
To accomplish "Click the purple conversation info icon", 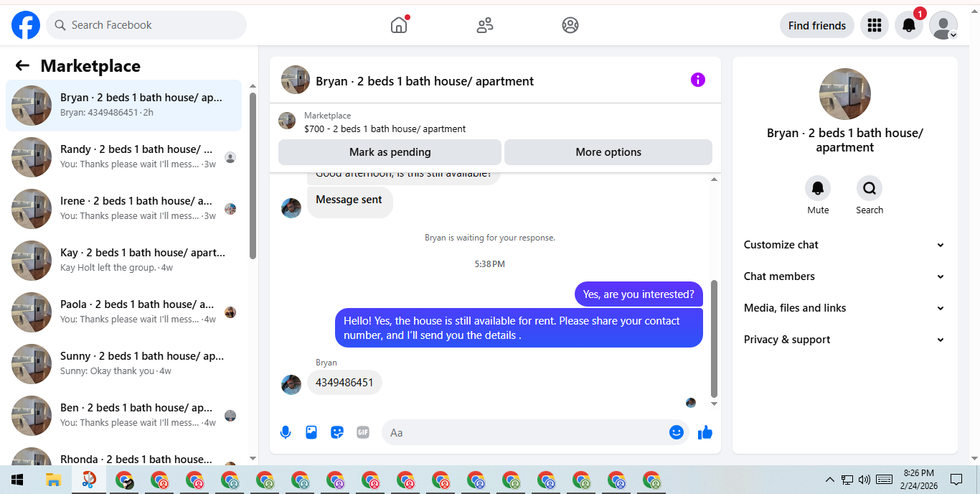I will 698,80.
